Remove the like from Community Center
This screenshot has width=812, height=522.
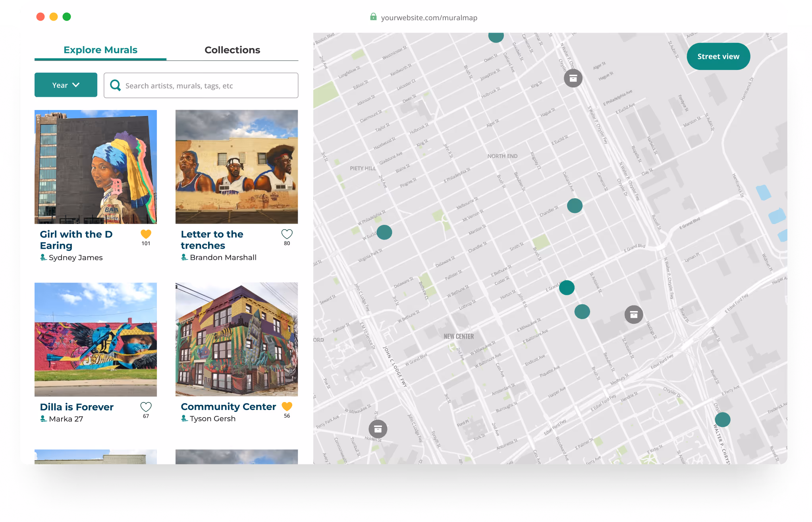pos(287,406)
